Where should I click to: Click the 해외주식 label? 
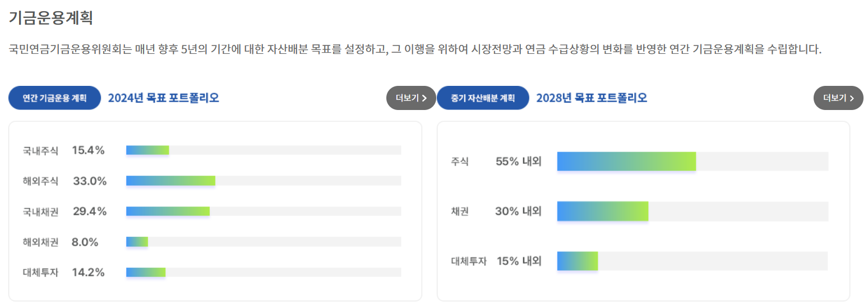point(40,181)
